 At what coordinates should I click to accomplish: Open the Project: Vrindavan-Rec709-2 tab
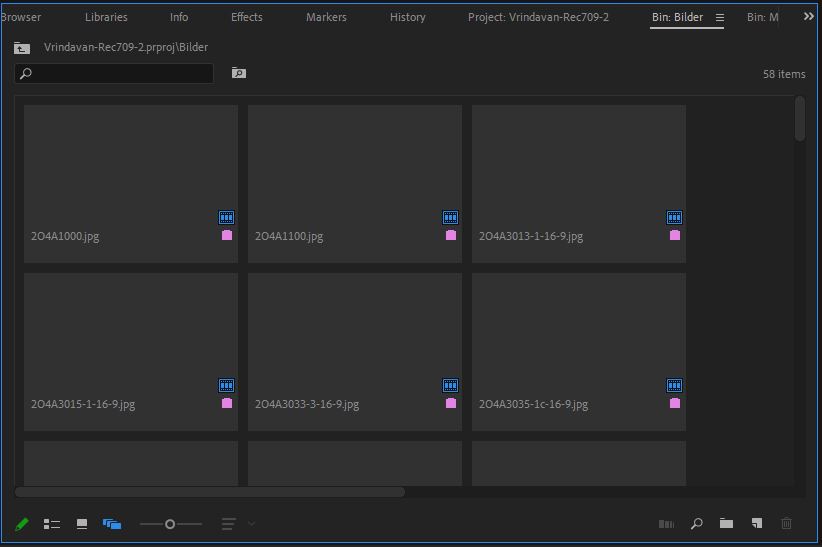pyautogui.click(x=538, y=17)
